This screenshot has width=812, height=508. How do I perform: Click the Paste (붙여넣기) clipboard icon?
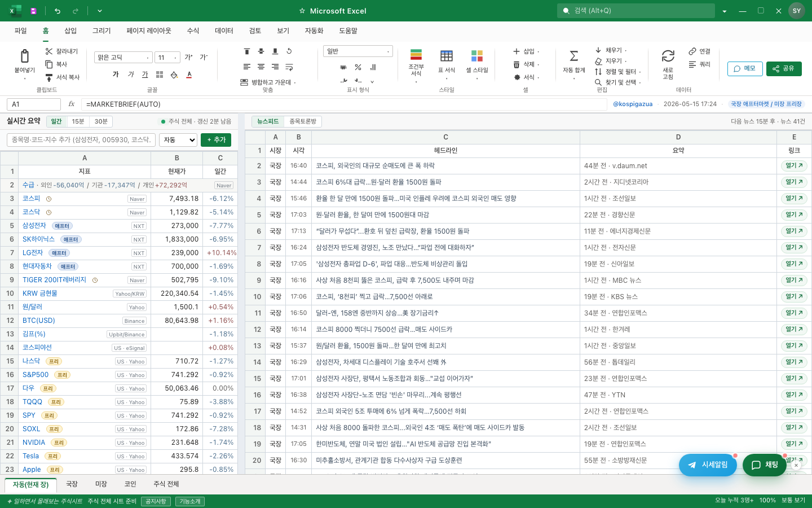(25, 56)
